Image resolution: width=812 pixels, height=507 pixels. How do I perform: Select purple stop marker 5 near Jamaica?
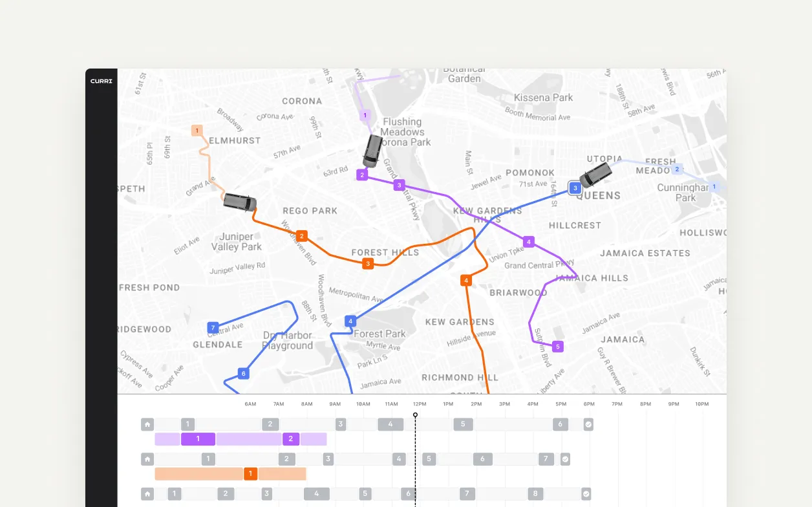(x=557, y=346)
